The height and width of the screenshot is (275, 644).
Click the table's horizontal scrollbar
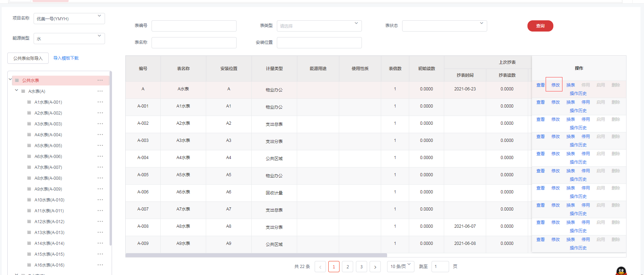[256, 255]
